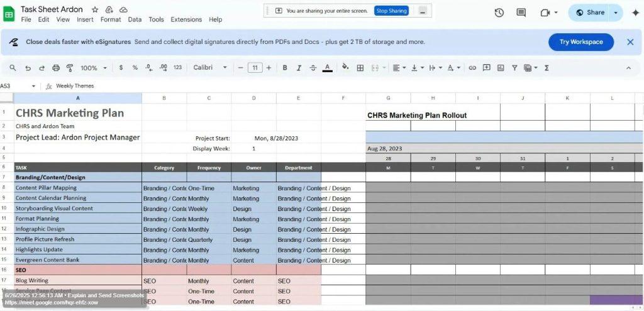The width and height of the screenshot is (644, 311).
Task: Click the Stop Sharing button
Action: pyautogui.click(x=391, y=11)
